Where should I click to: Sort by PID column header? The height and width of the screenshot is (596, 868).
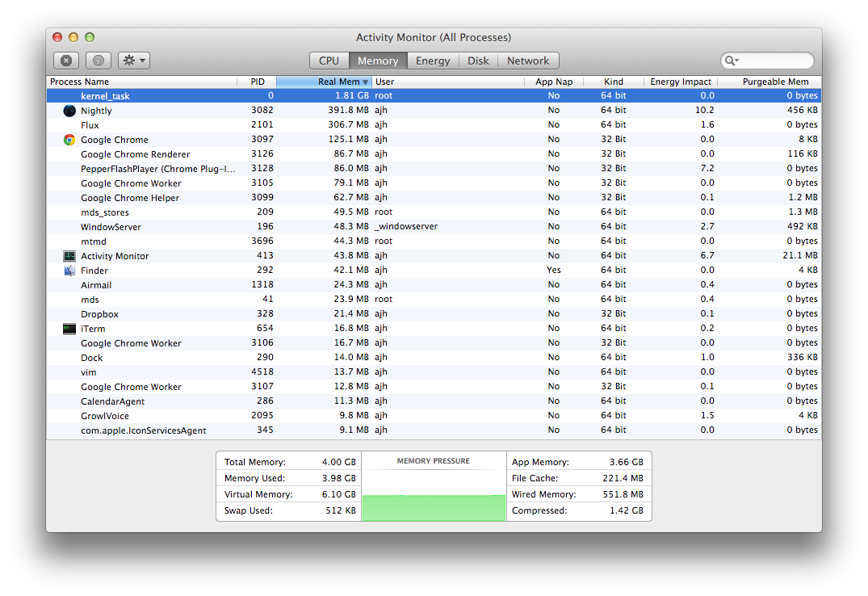257,82
